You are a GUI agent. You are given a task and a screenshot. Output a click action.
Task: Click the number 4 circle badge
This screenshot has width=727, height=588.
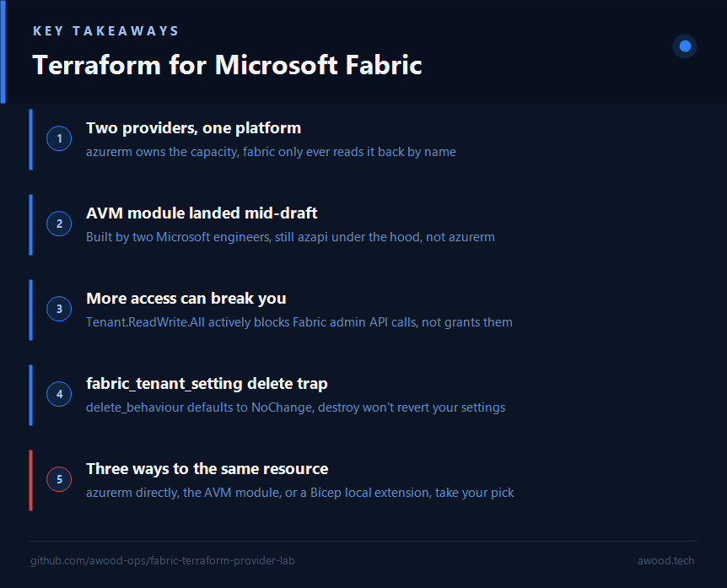59,394
